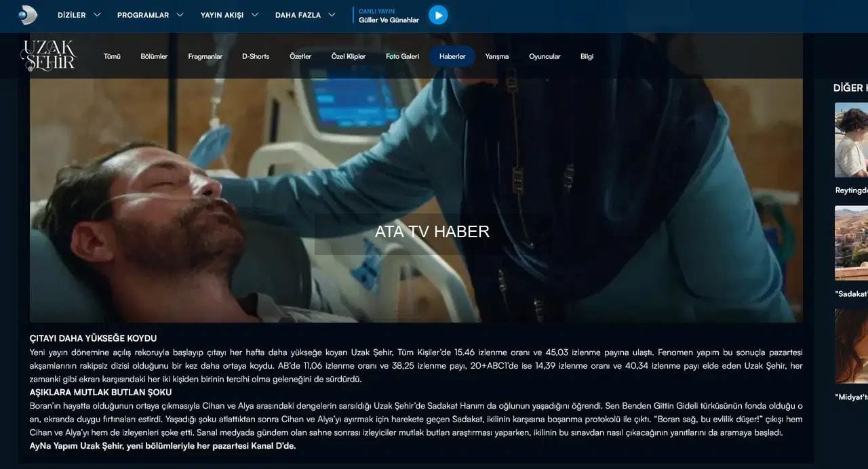
Task: Expand the Yayın Akışı dropdown
Action: point(229,15)
